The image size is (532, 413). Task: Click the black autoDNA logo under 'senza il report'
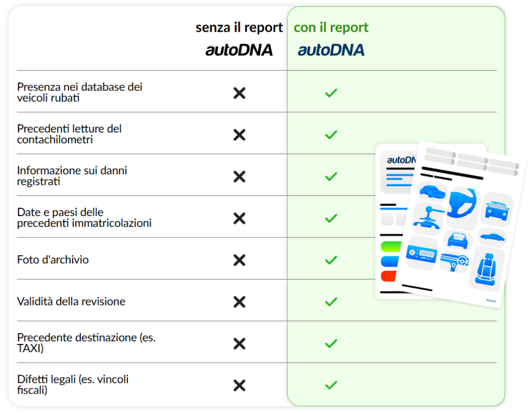pos(239,50)
